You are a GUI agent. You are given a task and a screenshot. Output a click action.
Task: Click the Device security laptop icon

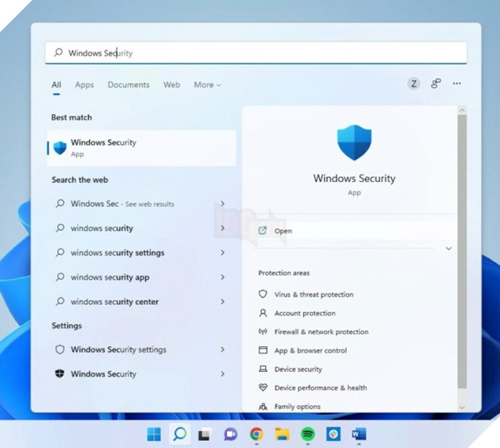[x=263, y=369]
